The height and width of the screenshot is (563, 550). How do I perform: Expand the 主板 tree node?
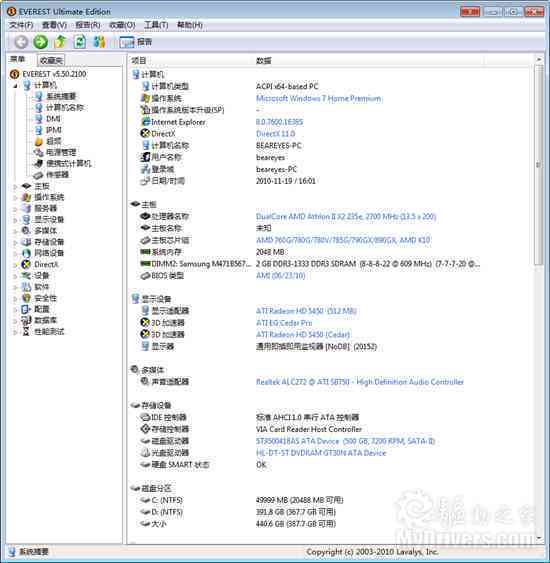tap(15, 186)
